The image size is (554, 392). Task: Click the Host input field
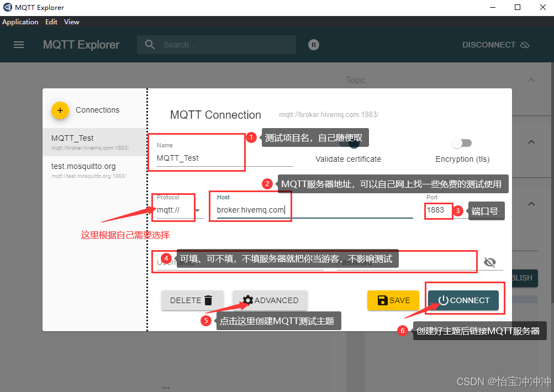[314, 210]
